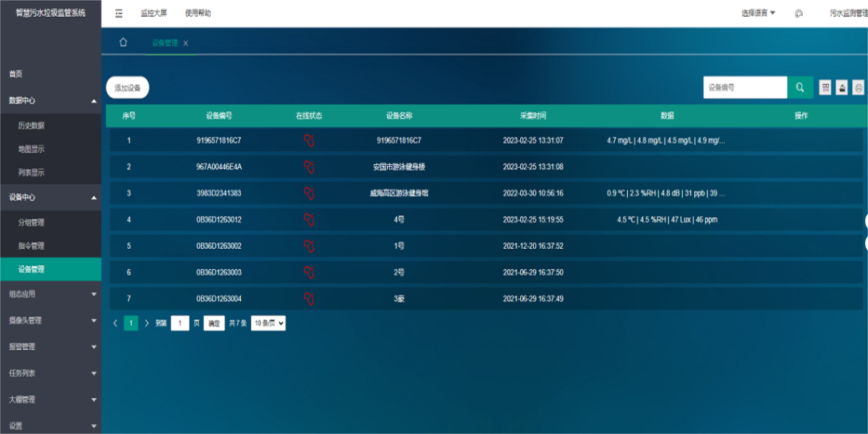Go to the next page arrow

[147, 323]
